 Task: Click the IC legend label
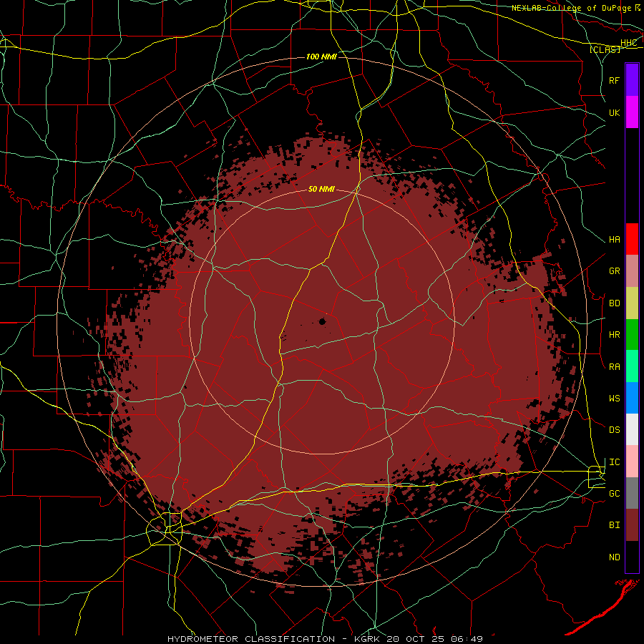[x=615, y=462]
